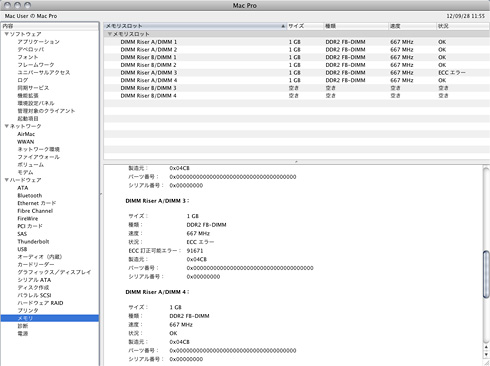Select 環境設定パネル in the sidebar
This screenshot has width=490, height=366.
coord(36,103)
